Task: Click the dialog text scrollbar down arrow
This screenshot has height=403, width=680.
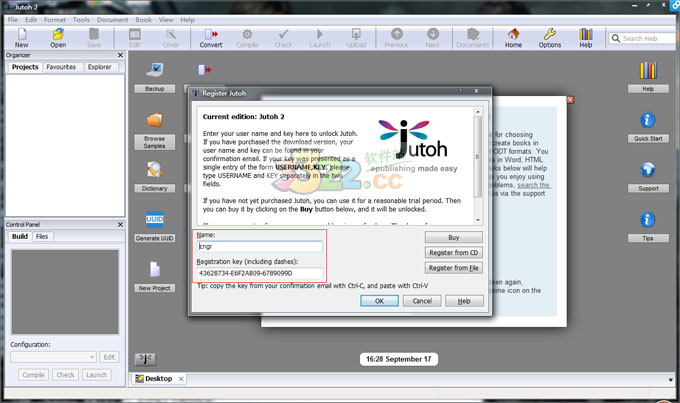Action: click(x=478, y=220)
